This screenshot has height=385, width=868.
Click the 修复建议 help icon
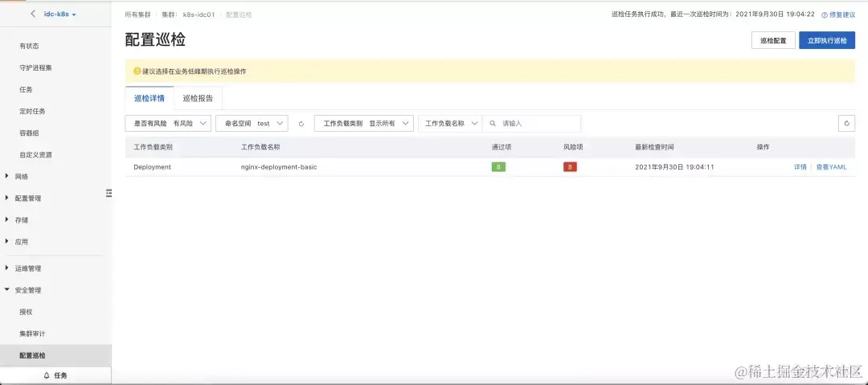(x=825, y=15)
